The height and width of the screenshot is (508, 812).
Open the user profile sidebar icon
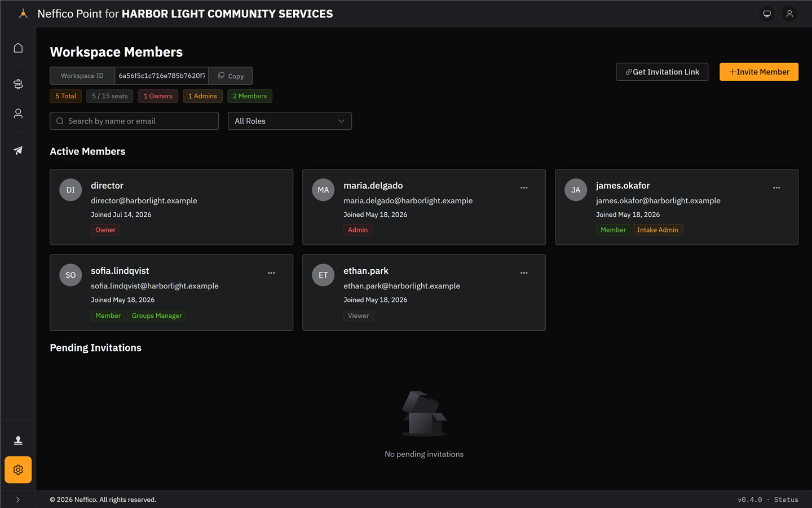(x=18, y=113)
